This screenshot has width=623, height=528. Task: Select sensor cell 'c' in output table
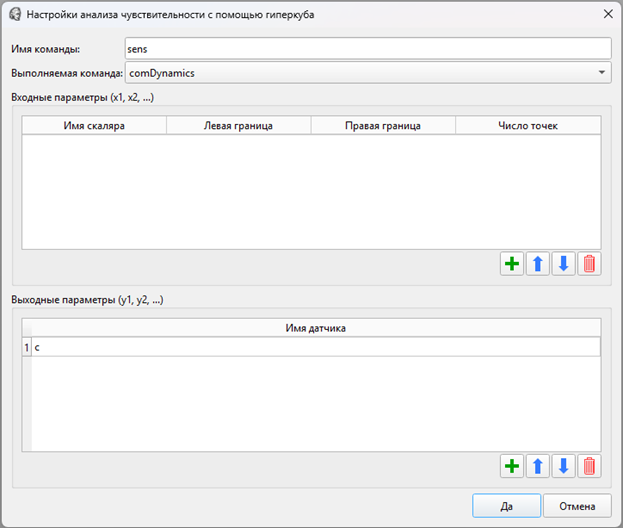click(315, 347)
